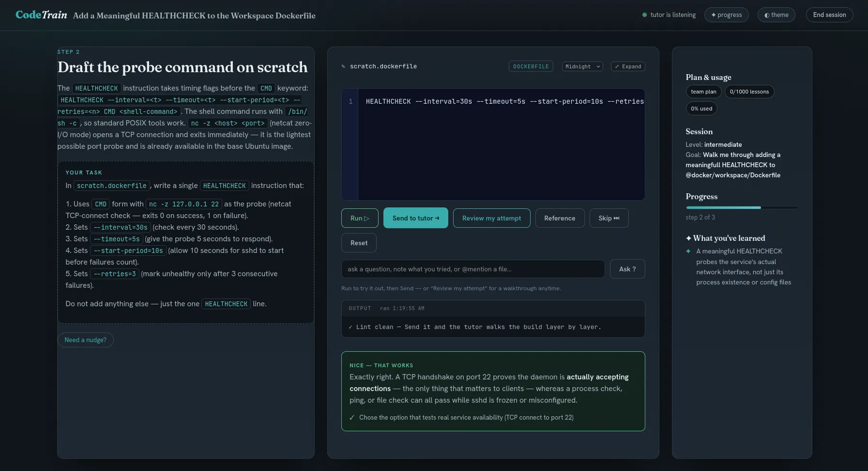Click the 0% used badge

pos(701,109)
